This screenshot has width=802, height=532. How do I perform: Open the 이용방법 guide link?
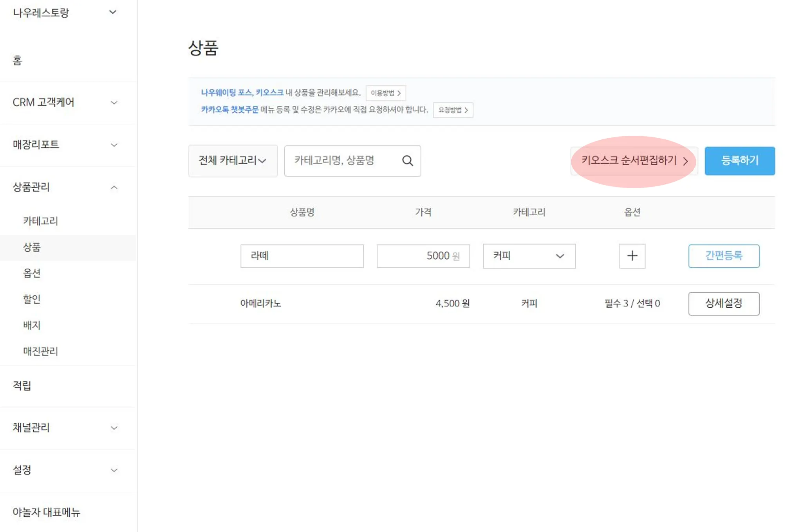click(x=385, y=93)
